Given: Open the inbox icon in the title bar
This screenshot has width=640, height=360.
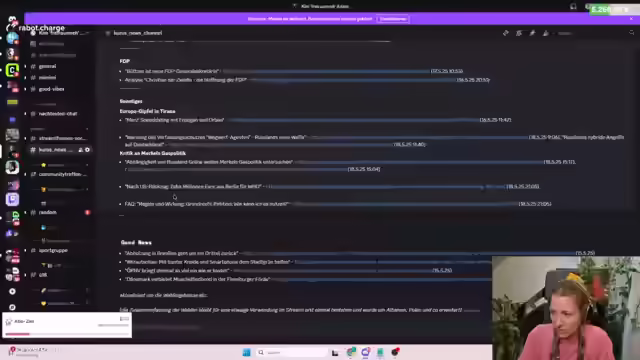Looking at the screenshot, I should click(x=573, y=6).
